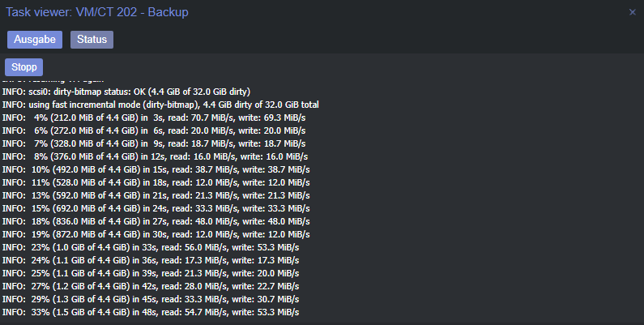Select the 18% at 27s log line
Viewport: 644px width, 325px height.
pyautogui.click(x=156, y=221)
